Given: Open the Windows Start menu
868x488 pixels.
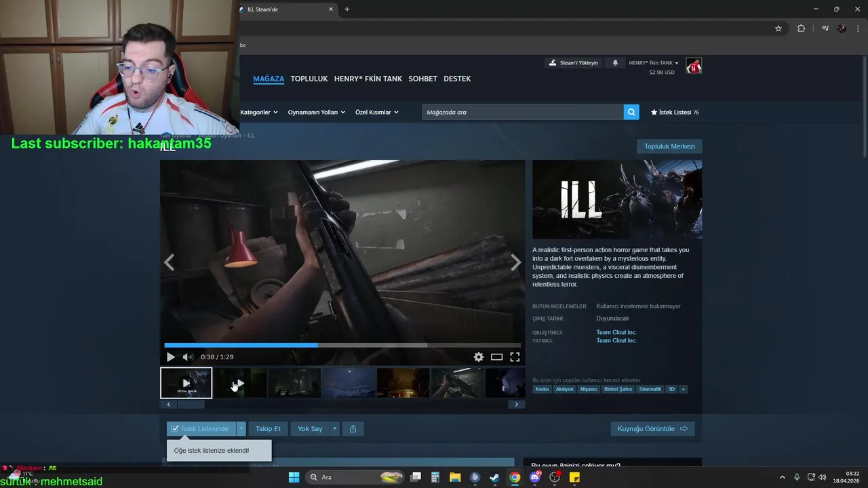Looking at the screenshot, I should (x=294, y=477).
